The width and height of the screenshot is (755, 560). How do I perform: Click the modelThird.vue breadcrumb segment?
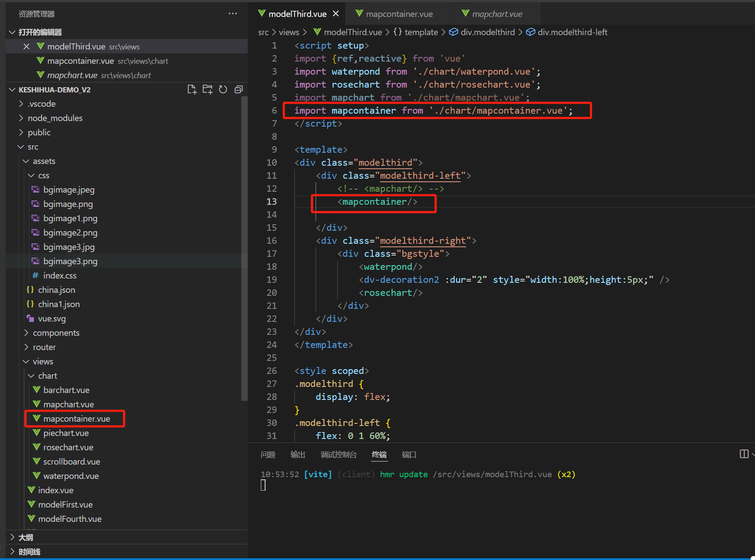point(348,32)
